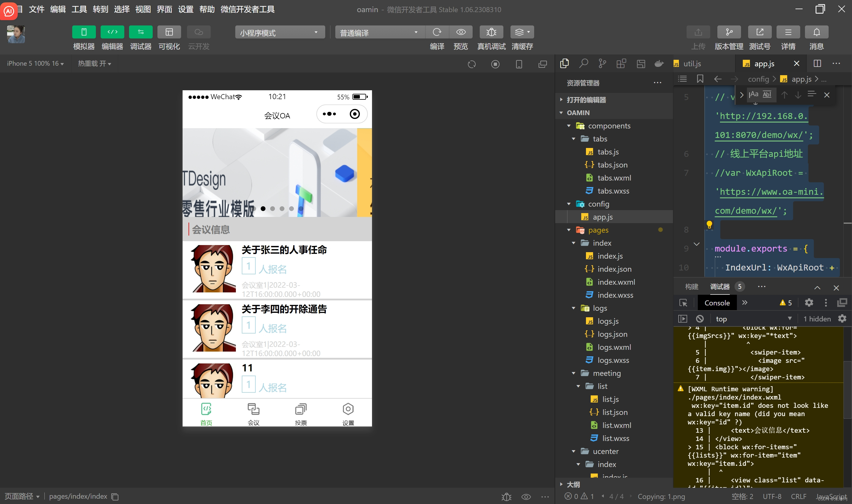This screenshot has width=852, height=504.
Task: Click the compile refresh icon
Action: coord(437,32)
